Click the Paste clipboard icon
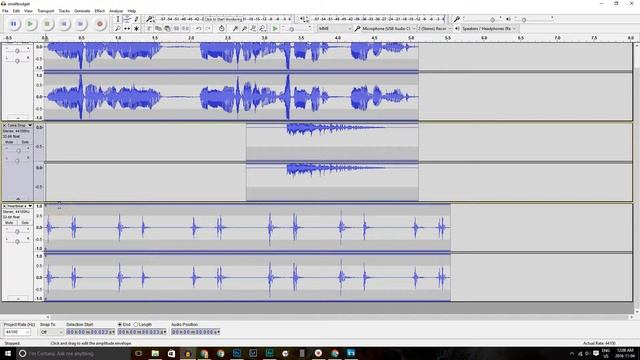The height and width of the screenshot is (360, 640). (x=167, y=29)
